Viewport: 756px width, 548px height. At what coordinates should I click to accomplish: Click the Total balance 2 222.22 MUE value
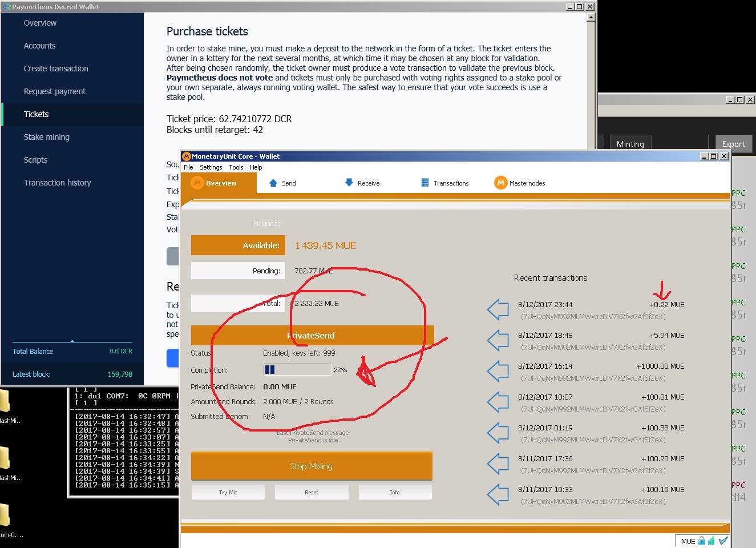[317, 304]
